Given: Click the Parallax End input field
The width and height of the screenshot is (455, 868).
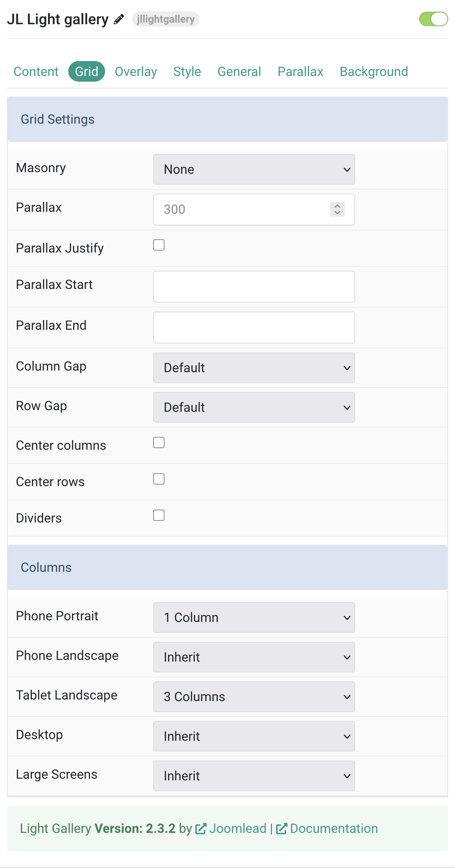Looking at the screenshot, I should tap(254, 327).
